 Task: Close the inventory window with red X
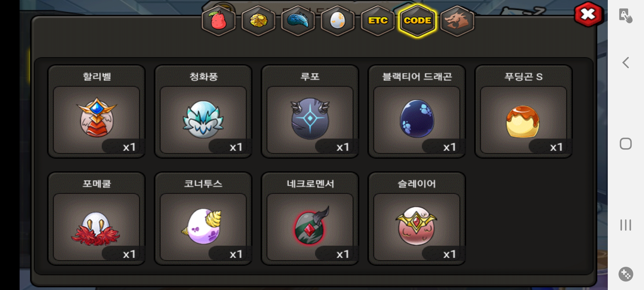588,14
